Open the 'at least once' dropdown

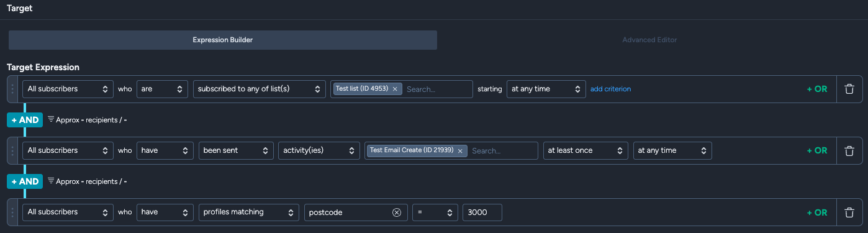point(586,150)
